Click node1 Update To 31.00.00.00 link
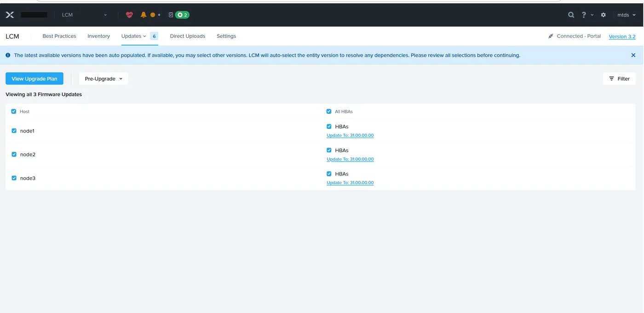Screen dimensions: 644x313 click(x=350, y=135)
